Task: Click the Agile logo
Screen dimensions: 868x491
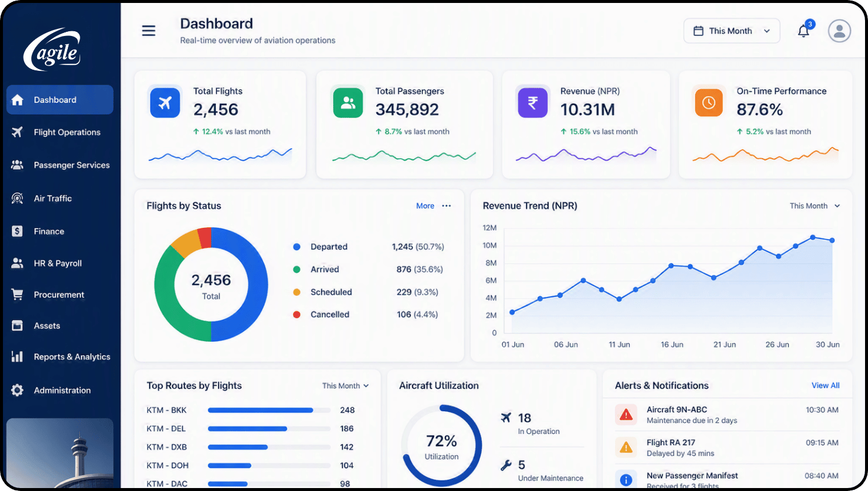Action: [x=52, y=50]
